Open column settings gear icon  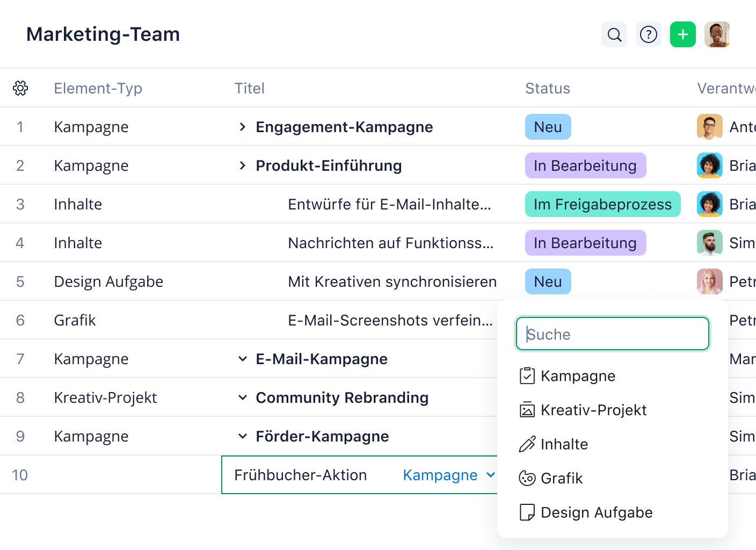point(20,88)
